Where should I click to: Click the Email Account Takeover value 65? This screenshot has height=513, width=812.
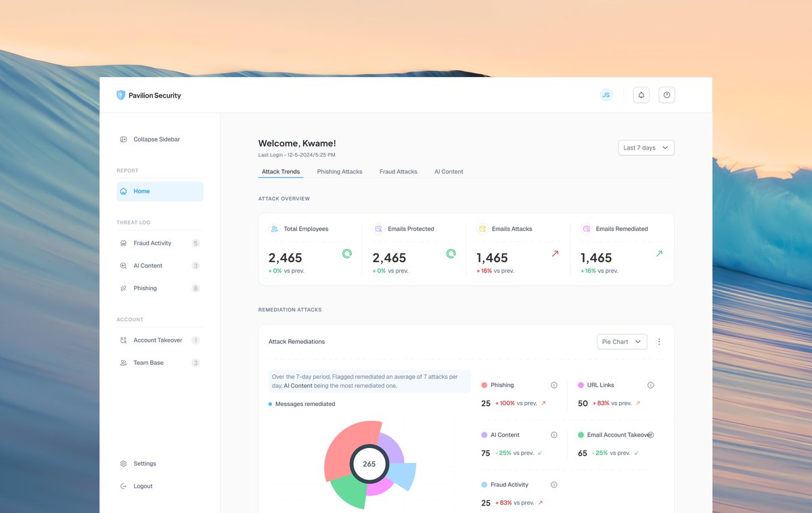tap(583, 453)
